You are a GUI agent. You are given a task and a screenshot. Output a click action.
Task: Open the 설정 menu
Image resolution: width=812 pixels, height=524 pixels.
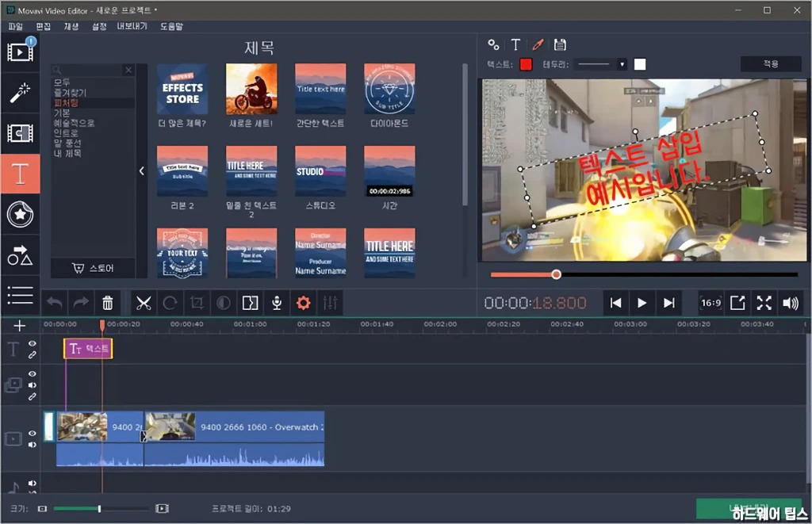click(x=99, y=26)
